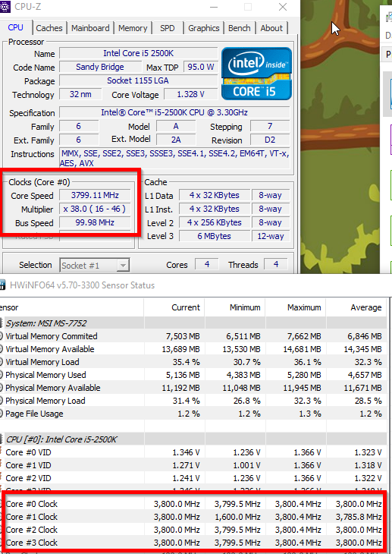
Task: Click the CPU-Z app icon in title bar
Action: 5,7
